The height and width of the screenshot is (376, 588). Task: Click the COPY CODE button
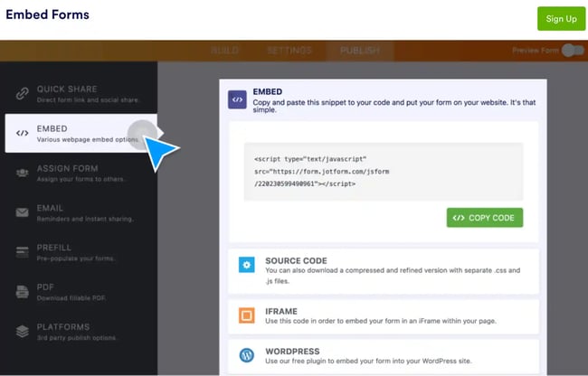coord(485,218)
